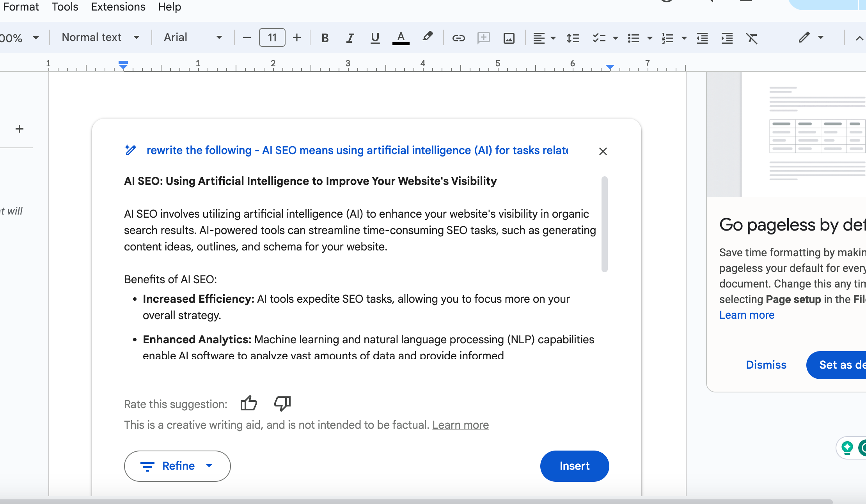
Task: Open the Extensions menu
Action: click(118, 7)
